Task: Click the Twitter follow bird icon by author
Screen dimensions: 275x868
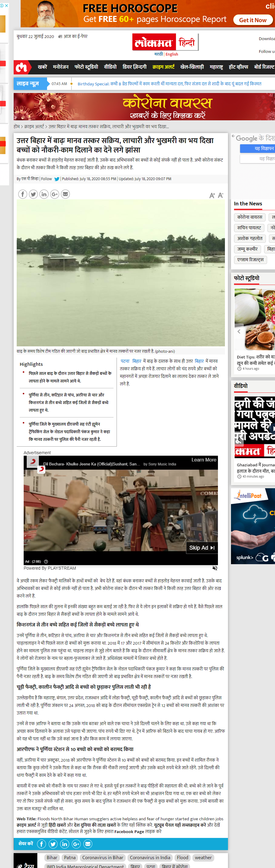Action: click(x=57, y=179)
